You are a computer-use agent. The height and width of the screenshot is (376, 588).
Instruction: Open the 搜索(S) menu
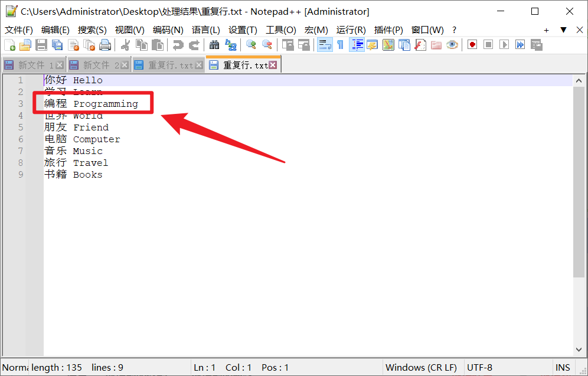click(92, 30)
